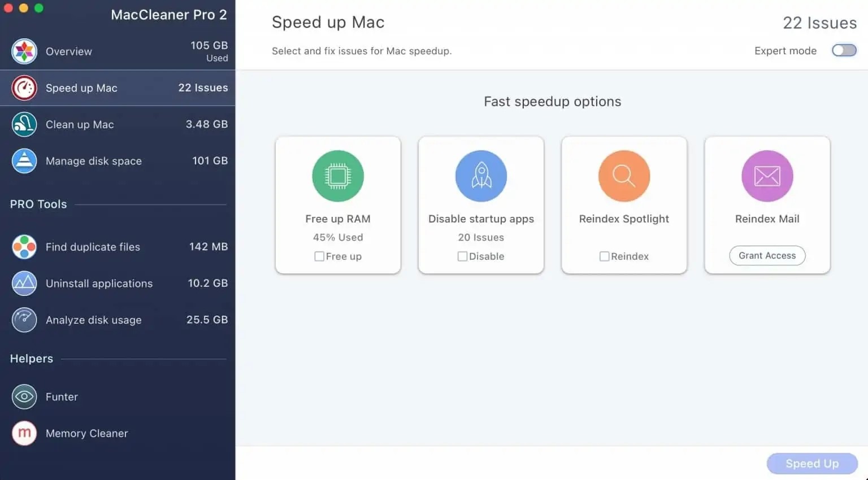
Task: Click 'Select and fix issues' subtitle
Action: click(362, 51)
